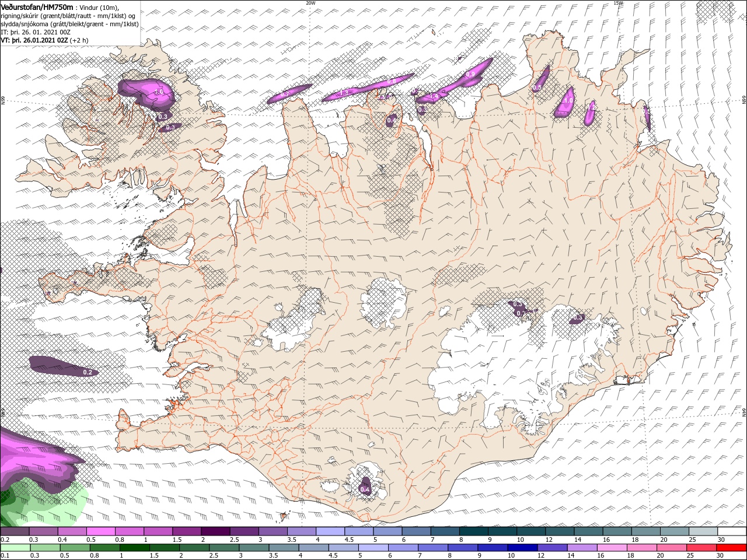Image resolution: width=747 pixels, height=560 pixels.
Task: Select the bottom rain scale 1 dark green swatch
Action: click(x=135, y=547)
